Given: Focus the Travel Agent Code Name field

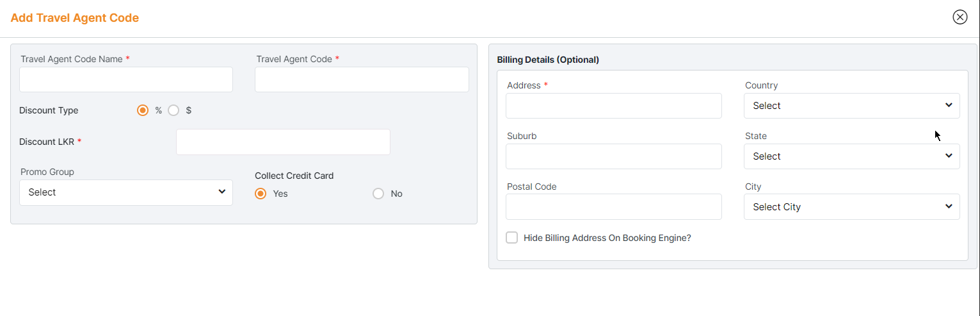Looking at the screenshot, I should coord(126,79).
